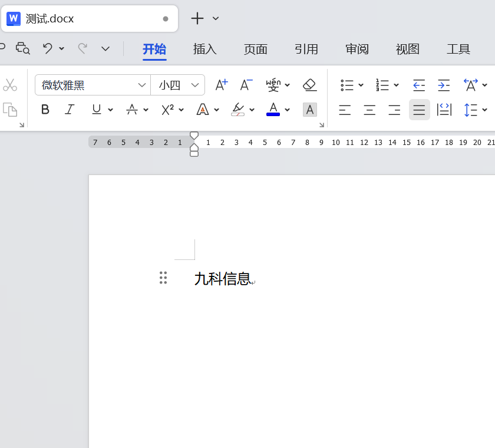
Task: Click the paragraph drag handle beside 九科信息
Action: pos(163,278)
